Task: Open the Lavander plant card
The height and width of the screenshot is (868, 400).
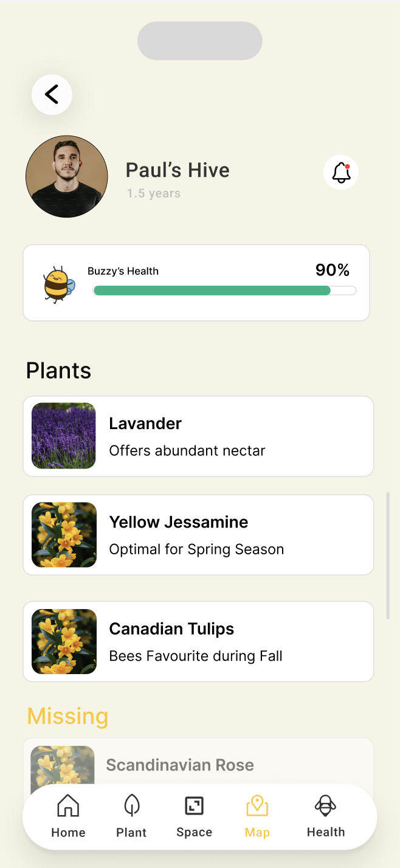Action: (198, 436)
